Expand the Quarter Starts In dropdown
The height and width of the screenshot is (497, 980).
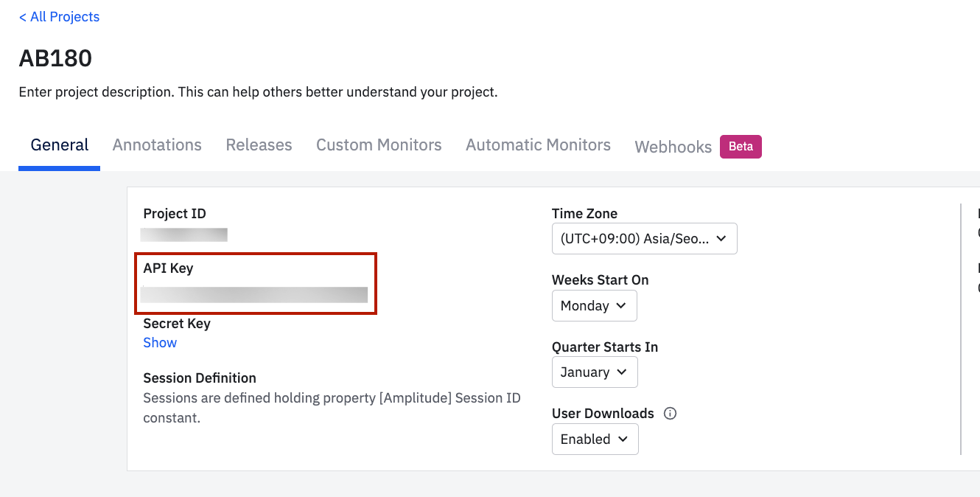coord(594,372)
